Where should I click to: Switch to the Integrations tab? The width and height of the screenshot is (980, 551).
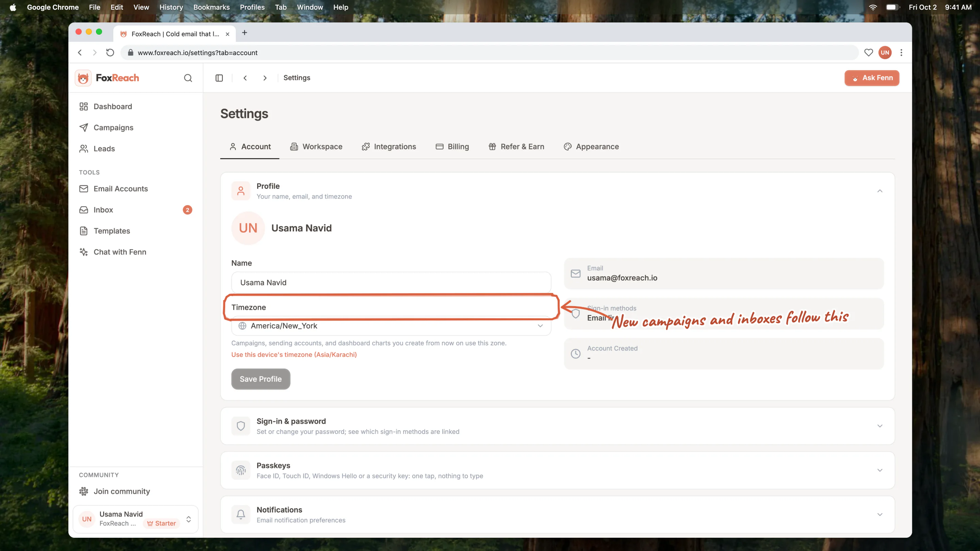pyautogui.click(x=388, y=147)
